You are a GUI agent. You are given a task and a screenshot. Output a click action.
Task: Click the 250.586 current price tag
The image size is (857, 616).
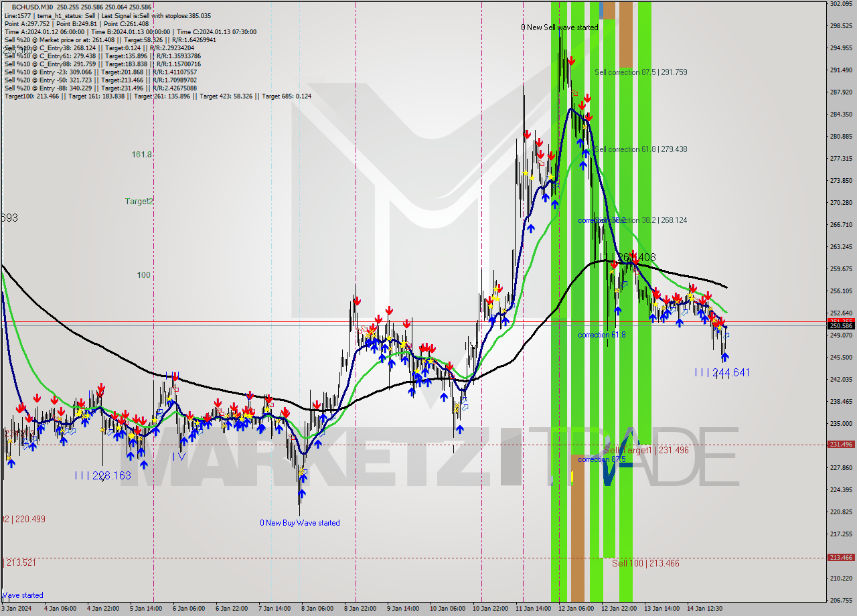[x=841, y=325]
